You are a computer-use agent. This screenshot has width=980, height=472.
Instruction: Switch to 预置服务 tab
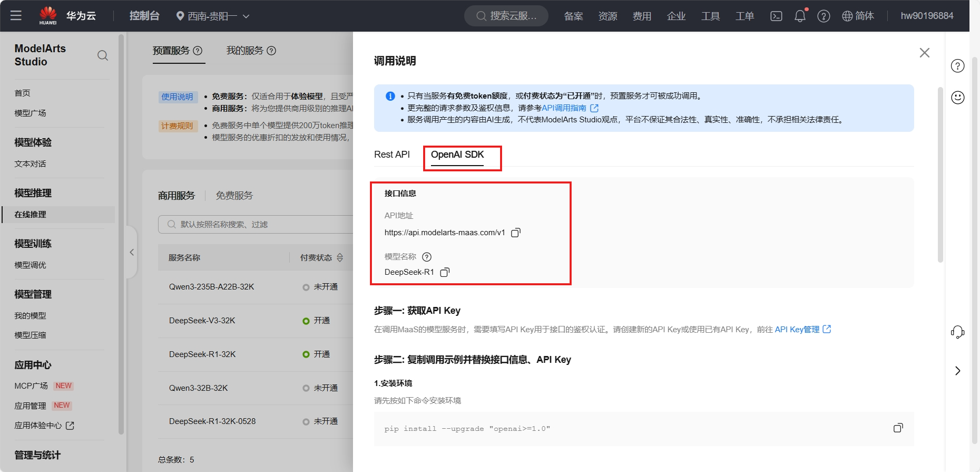coord(171,51)
